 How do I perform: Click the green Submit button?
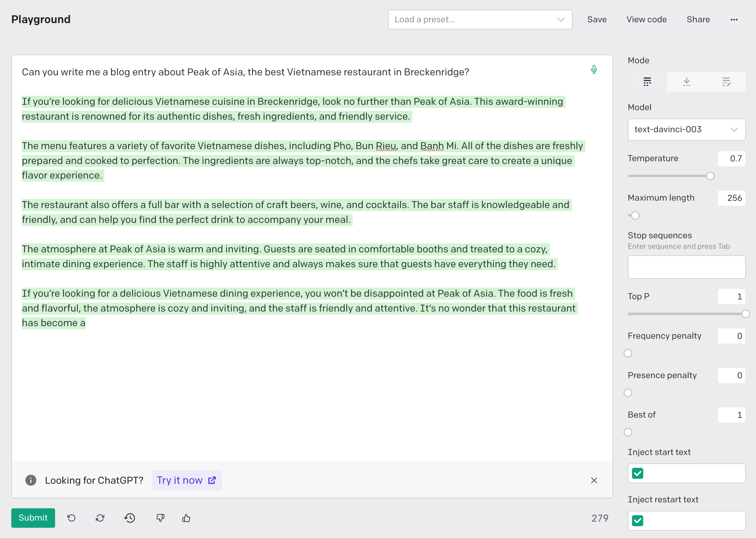33,518
